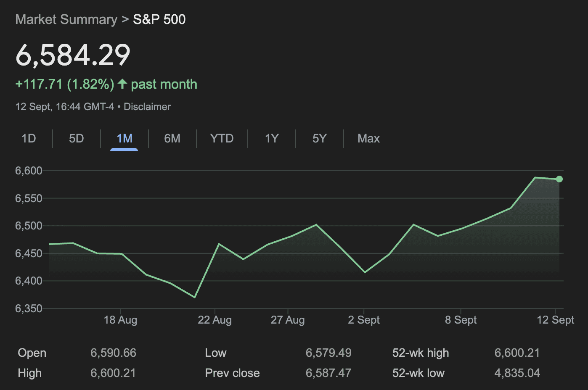The height and width of the screenshot is (390, 588).
Task: Switch to the YTD time range tab
Action: pyautogui.click(x=222, y=138)
